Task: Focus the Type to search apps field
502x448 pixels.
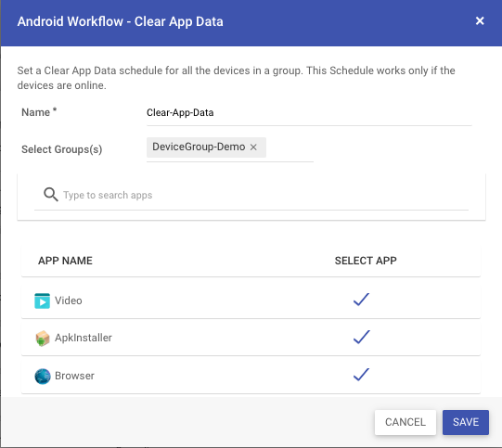Action: tap(265, 195)
